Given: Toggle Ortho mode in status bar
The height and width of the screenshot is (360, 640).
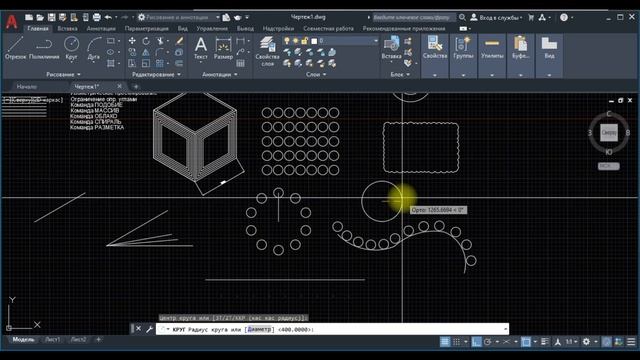Looking at the screenshot, I should 476,342.
